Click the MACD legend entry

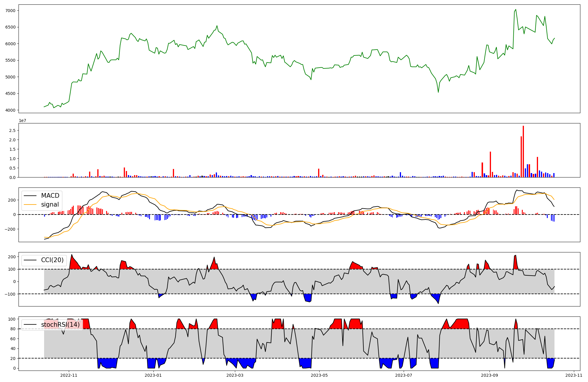(50, 196)
